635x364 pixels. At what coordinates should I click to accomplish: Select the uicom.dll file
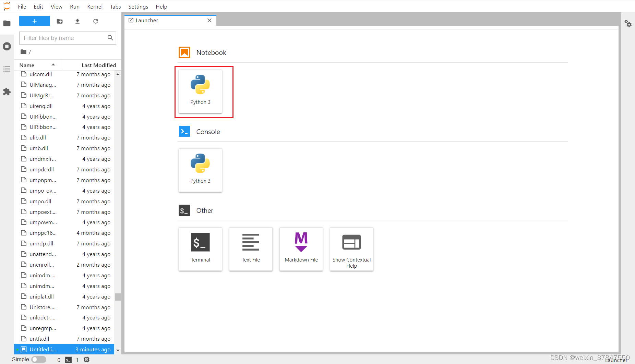pyautogui.click(x=64, y=74)
